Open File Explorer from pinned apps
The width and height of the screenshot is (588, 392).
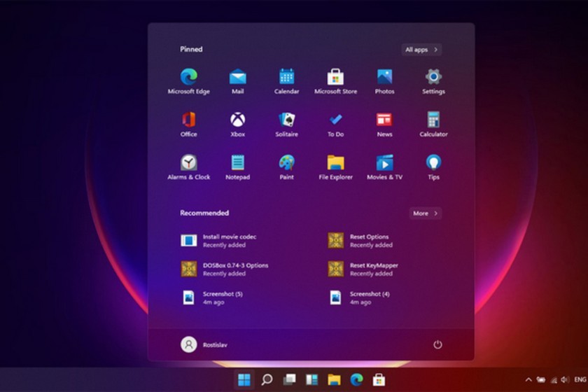(x=335, y=167)
